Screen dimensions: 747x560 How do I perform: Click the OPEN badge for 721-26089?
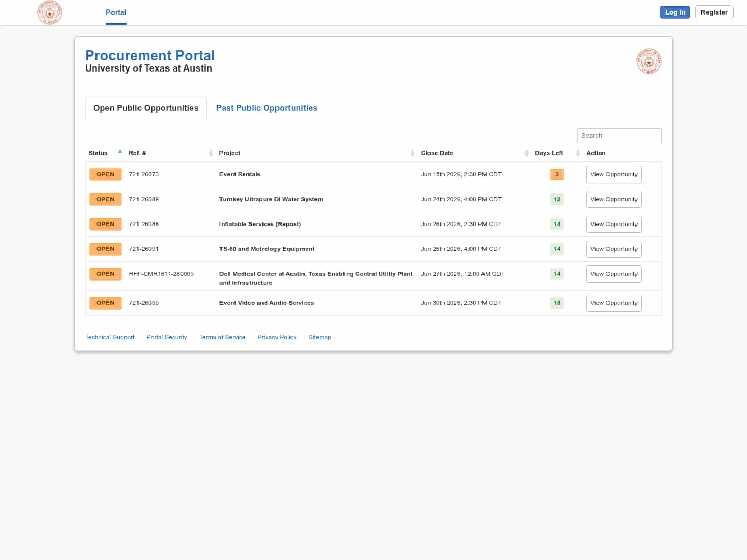pos(105,200)
